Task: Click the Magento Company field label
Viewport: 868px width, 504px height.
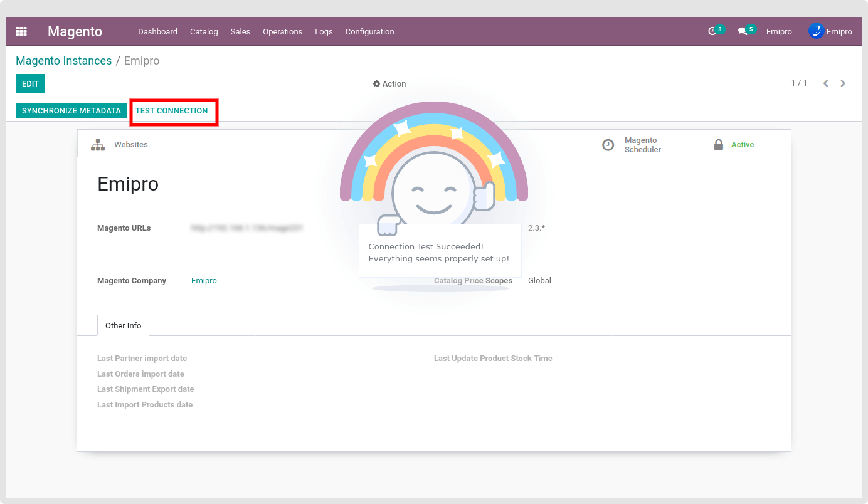Action: [x=132, y=281]
